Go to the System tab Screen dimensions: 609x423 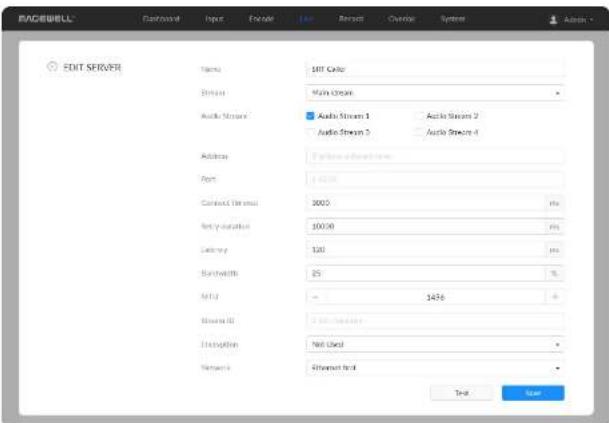click(x=452, y=19)
